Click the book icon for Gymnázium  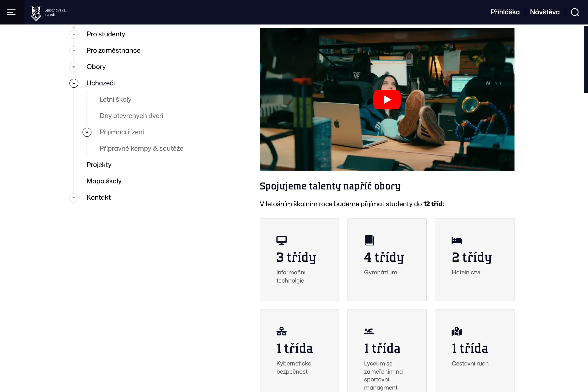pos(369,240)
